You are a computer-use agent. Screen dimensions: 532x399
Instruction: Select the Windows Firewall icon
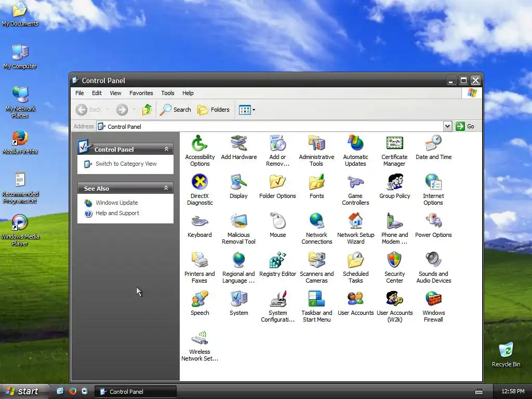click(433, 307)
